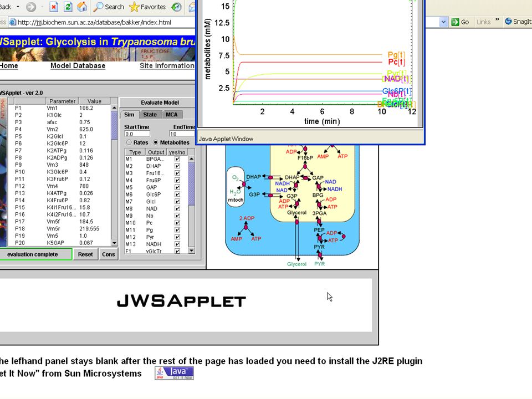Click the browser History icon
Screen dimensions: 532x399
pos(176,7)
